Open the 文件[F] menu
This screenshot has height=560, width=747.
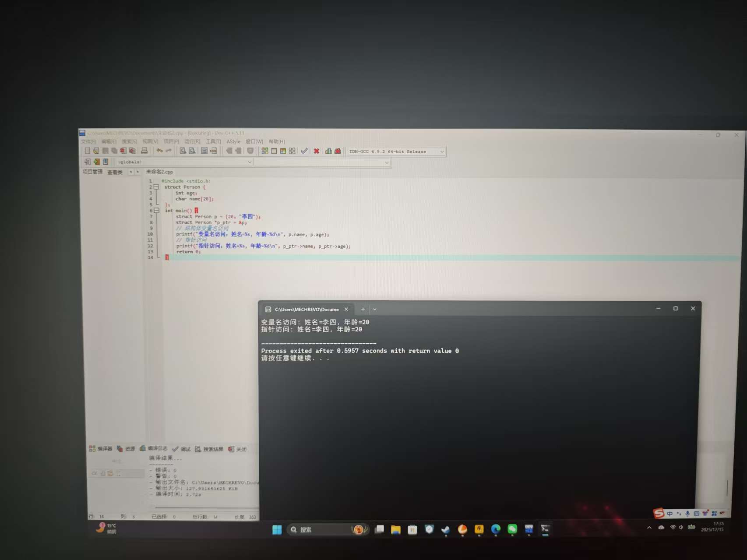[88, 141]
